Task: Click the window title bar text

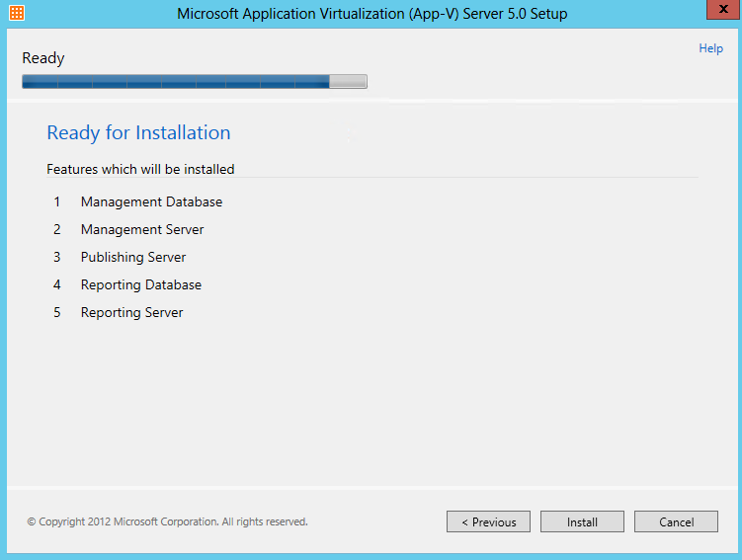Action: [x=371, y=14]
